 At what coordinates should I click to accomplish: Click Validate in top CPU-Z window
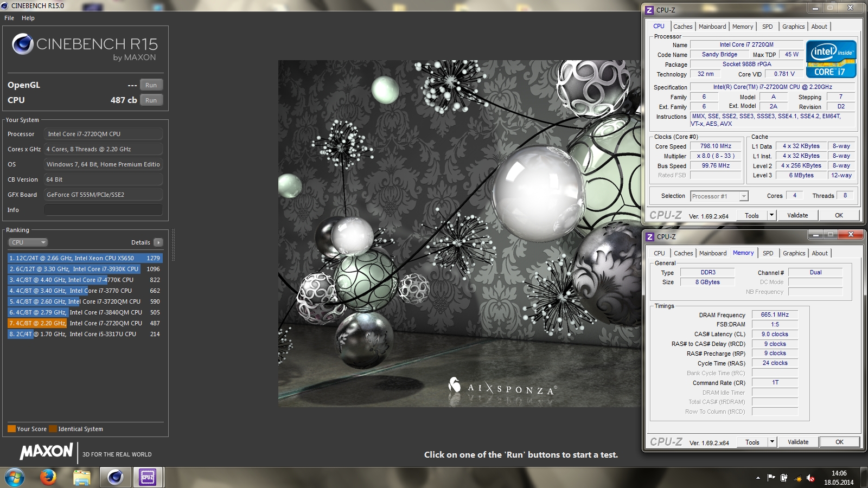[x=797, y=215]
